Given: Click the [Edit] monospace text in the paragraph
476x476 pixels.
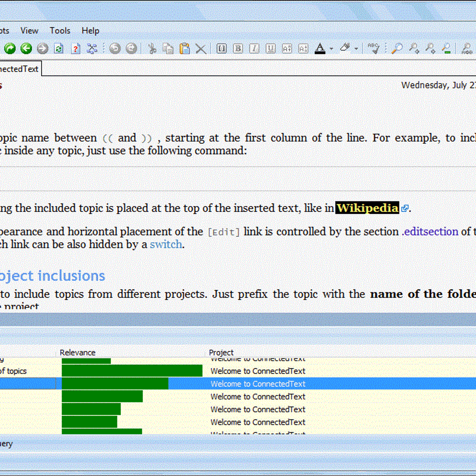Looking at the screenshot, I should point(223,232).
